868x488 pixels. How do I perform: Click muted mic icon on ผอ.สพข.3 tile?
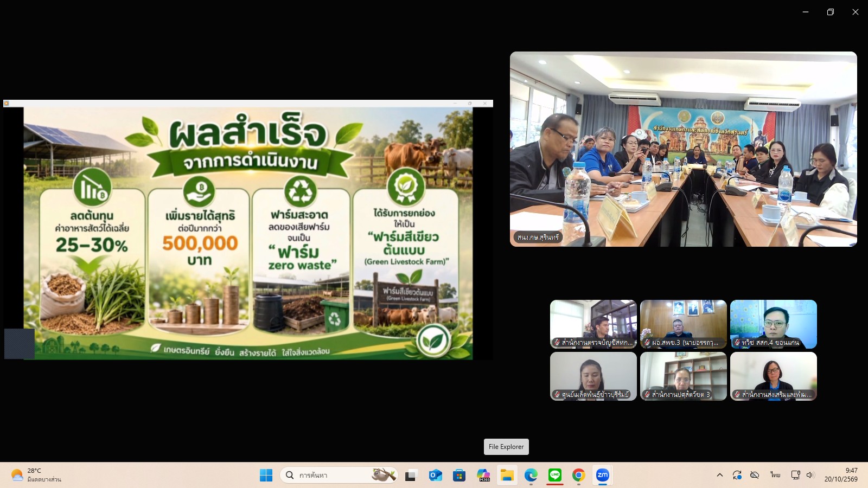point(647,342)
